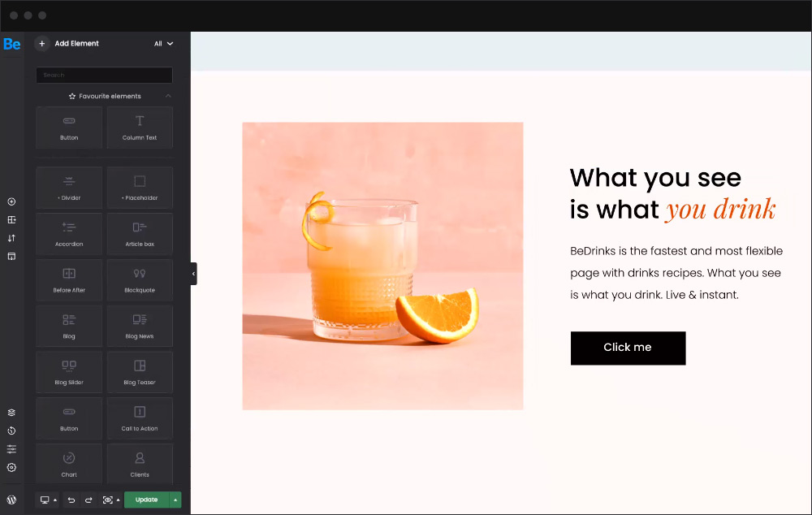812x515 pixels.
Task: Open the WordPress dashboard icon
Action: pyautogui.click(x=11, y=500)
